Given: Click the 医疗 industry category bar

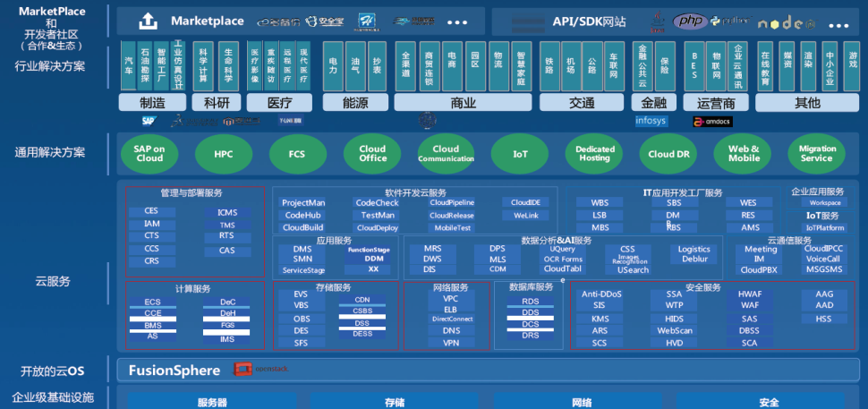Looking at the screenshot, I should pyautogui.click(x=279, y=102).
